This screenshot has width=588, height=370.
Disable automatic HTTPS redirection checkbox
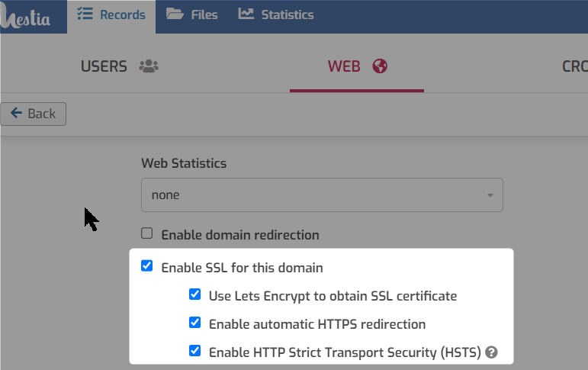tap(194, 323)
